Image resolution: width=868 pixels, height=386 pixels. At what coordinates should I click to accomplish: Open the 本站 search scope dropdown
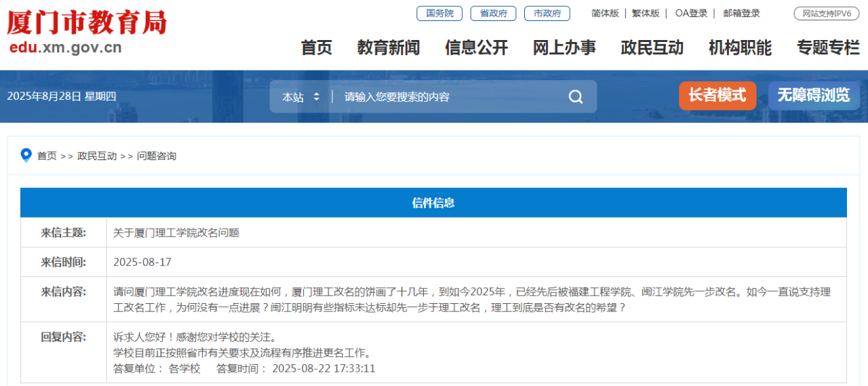pyautogui.click(x=301, y=97)
